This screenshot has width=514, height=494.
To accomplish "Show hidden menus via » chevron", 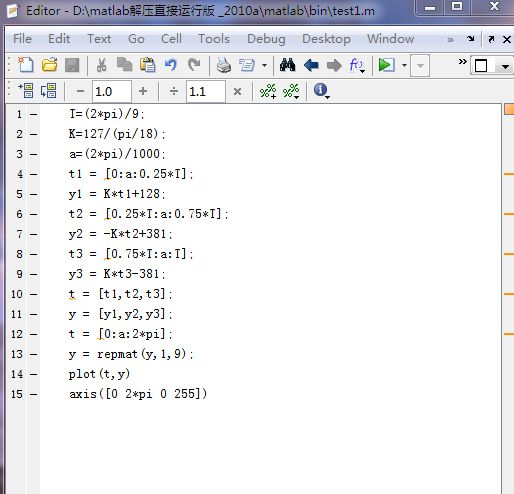I will point(450,40).
